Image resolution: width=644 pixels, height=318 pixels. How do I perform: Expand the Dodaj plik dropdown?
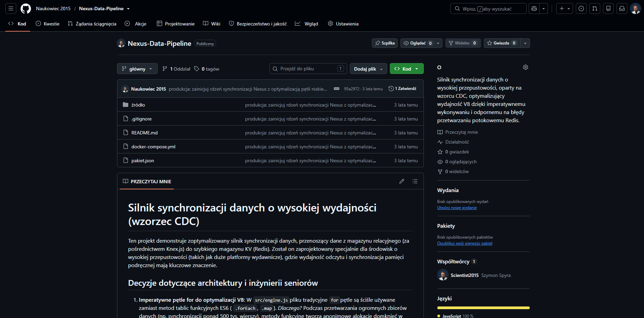click(368, 69)
